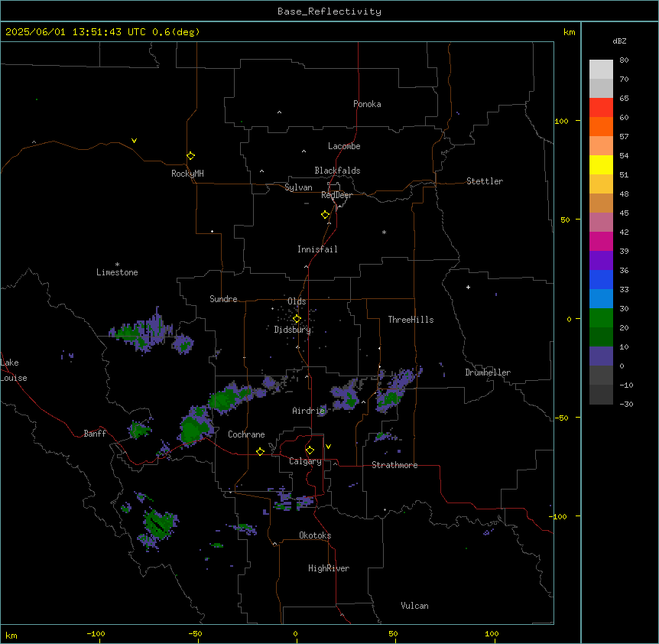The width and height of the screenshot is (659, 644).
Task: Click the Limestone label
Action: pyautogui.click(x=117, y=272)
